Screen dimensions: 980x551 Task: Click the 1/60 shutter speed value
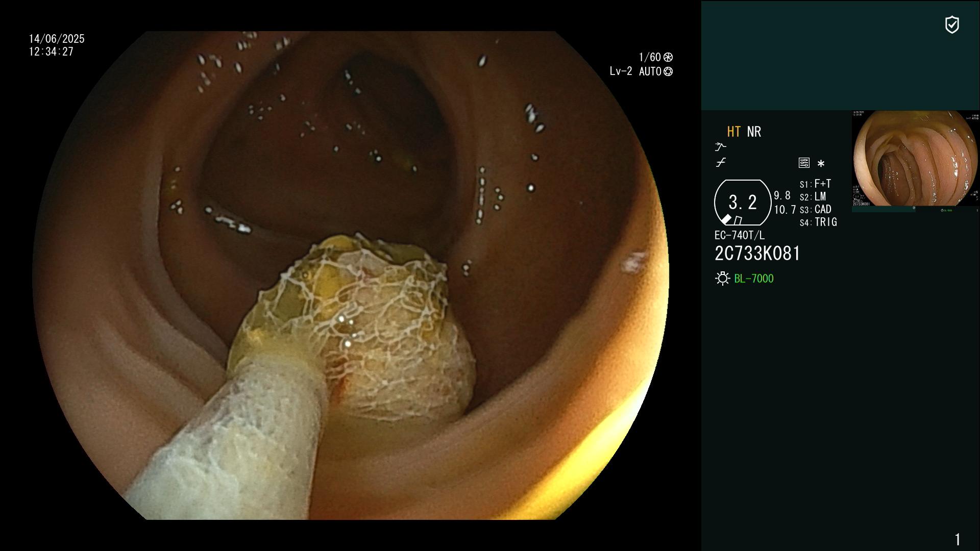coord(650,57)
